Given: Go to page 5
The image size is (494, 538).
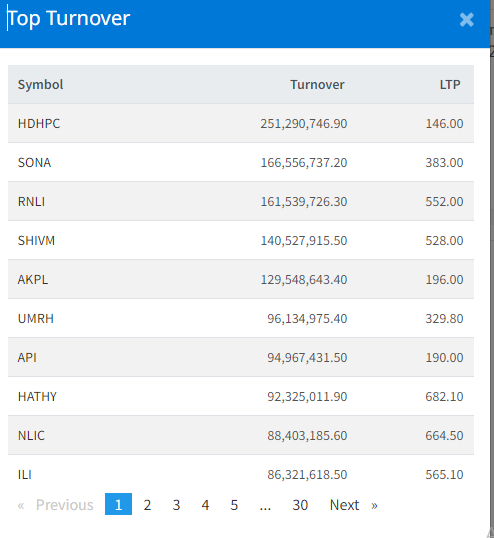Looking at the screenshot, I should click(234, 505).
